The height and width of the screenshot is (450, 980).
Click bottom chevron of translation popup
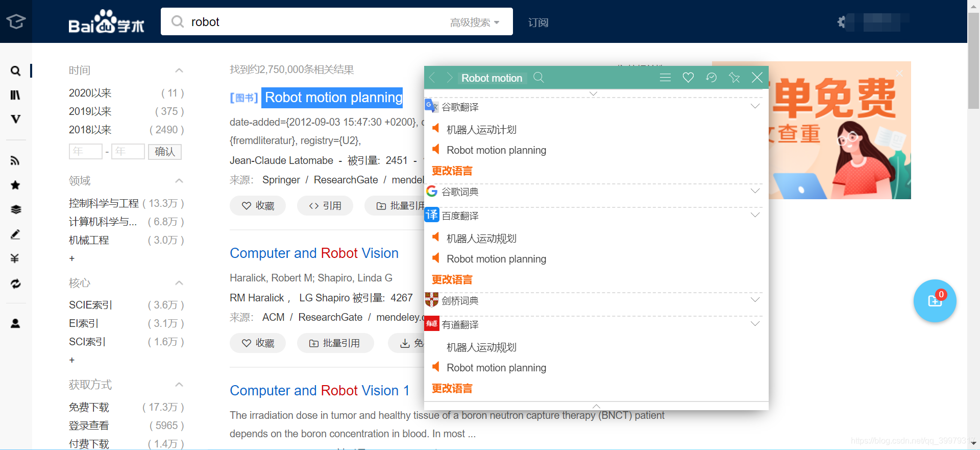coord(596,406)
